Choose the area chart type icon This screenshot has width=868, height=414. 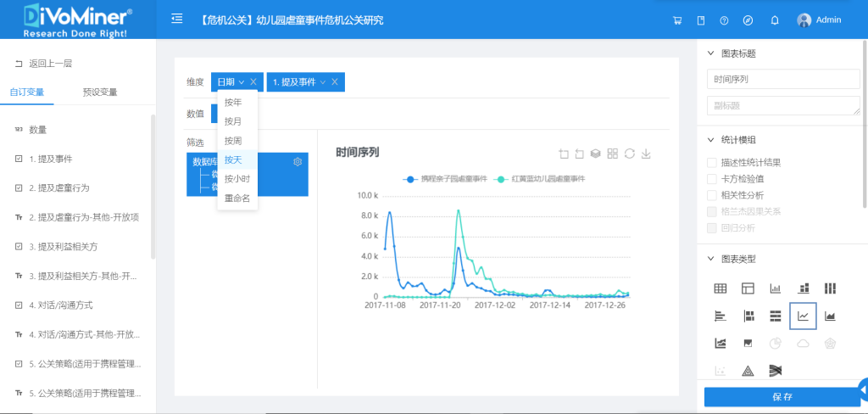[x=830, y=316]
